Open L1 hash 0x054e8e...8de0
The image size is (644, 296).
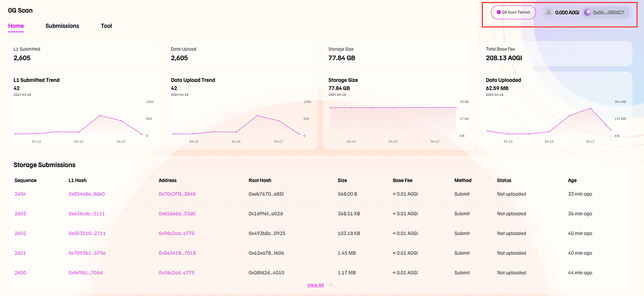[x=86, y=194]
